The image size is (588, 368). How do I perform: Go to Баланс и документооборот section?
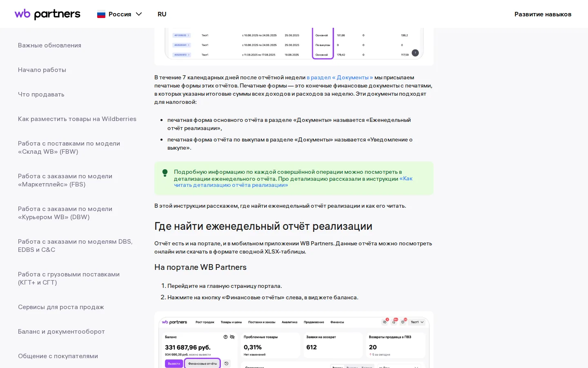click(61, 332)
